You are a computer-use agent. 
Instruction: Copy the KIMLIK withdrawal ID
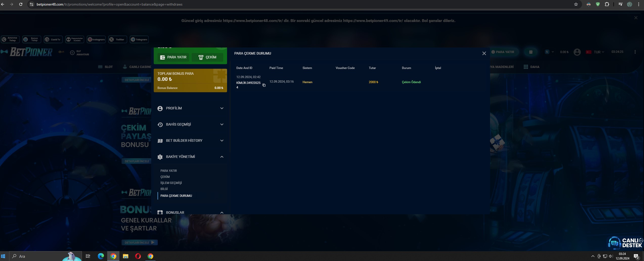pyautogui.click(x=264, y=85)
